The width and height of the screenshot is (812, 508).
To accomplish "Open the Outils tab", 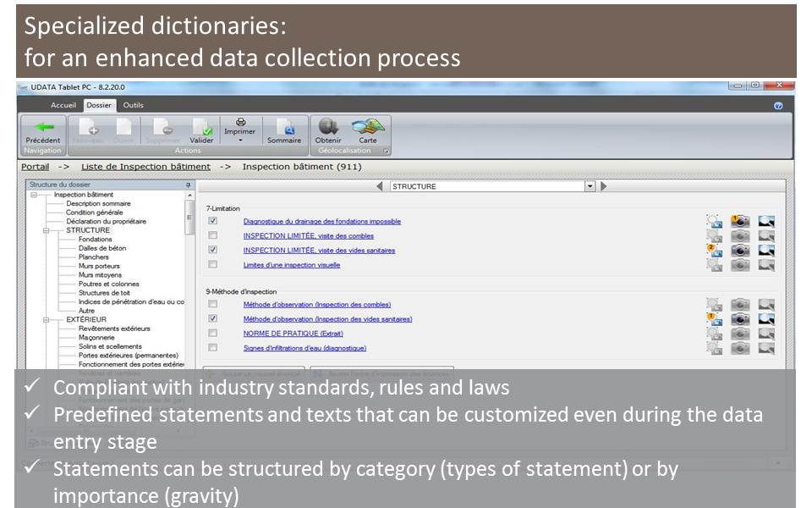I will 133,105.
